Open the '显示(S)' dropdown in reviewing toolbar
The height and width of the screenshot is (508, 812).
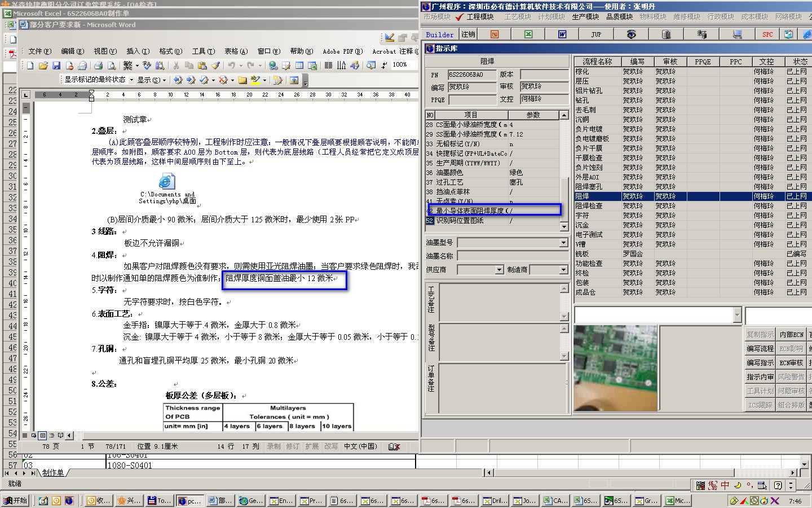(152, 80)
